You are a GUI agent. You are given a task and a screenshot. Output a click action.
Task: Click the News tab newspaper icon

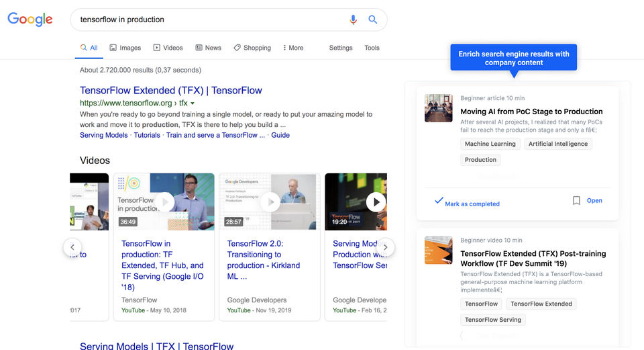199,48
